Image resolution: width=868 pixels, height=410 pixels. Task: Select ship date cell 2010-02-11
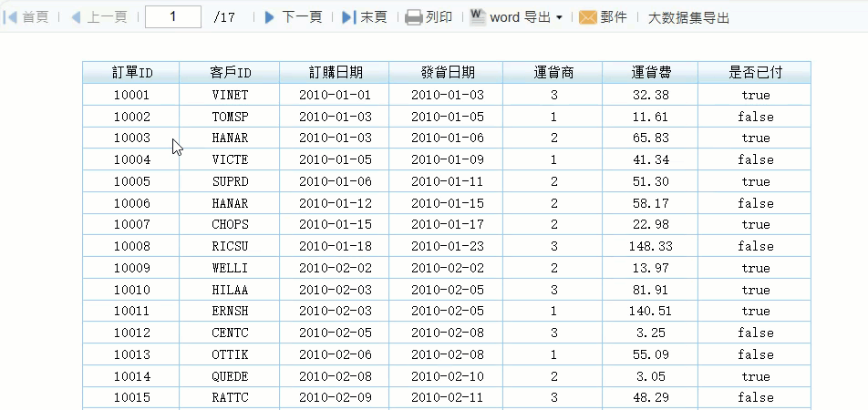(446, 398)
